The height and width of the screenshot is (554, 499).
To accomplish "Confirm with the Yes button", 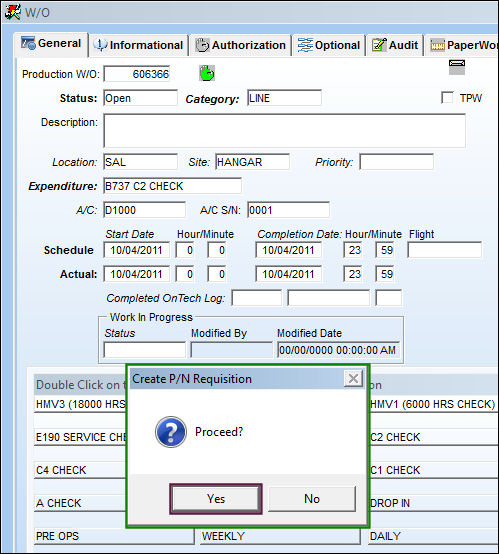I will 216,499.
